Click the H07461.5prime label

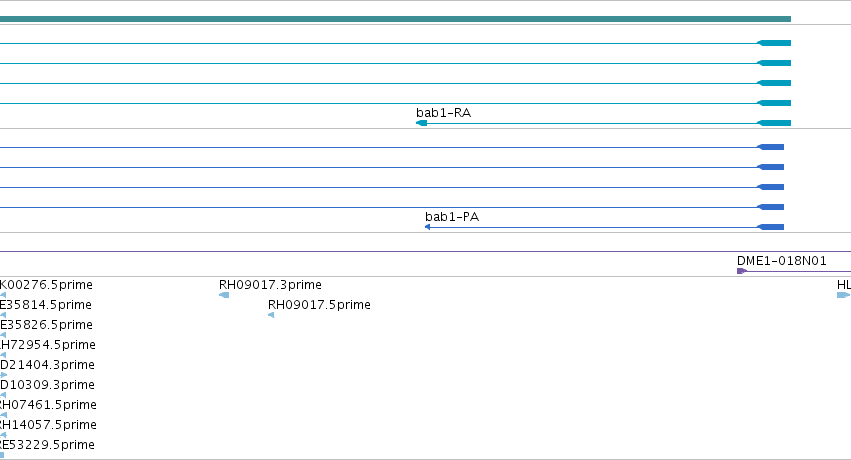pos(48,405)
